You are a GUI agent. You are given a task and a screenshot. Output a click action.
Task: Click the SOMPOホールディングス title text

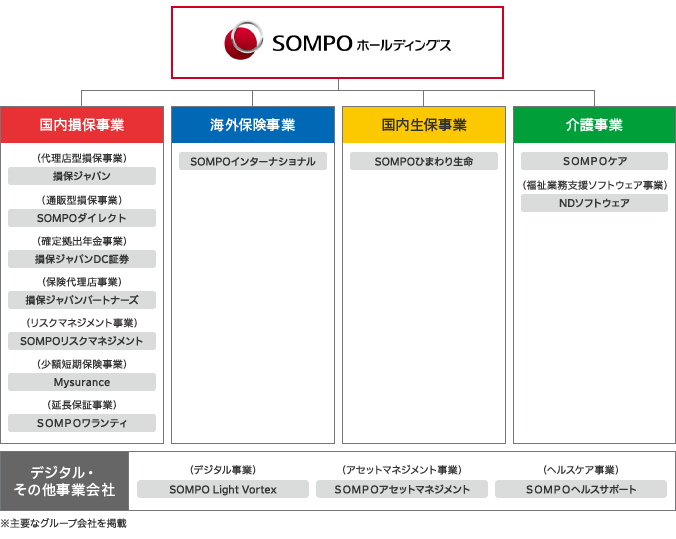tap(361, 44)
